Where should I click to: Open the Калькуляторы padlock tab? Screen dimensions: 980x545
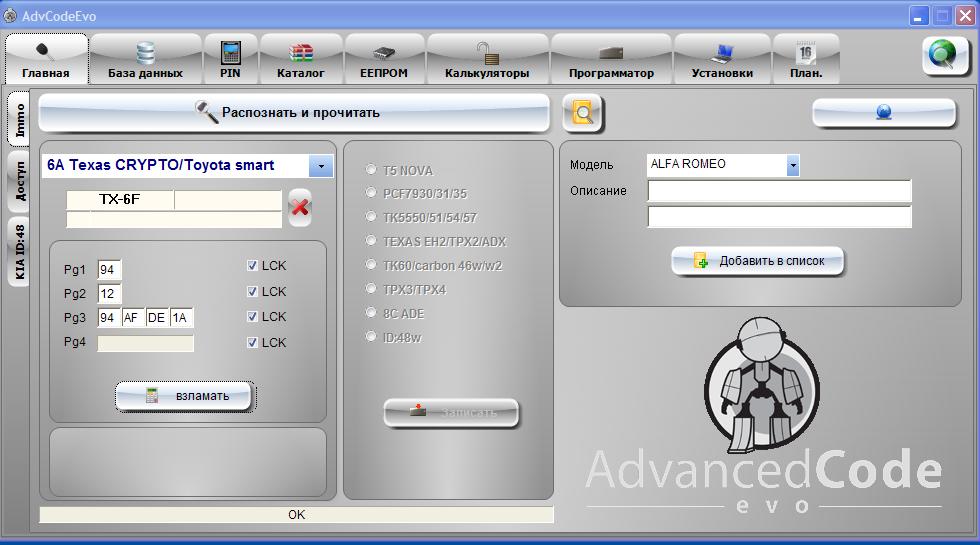(x=487, y=60)
